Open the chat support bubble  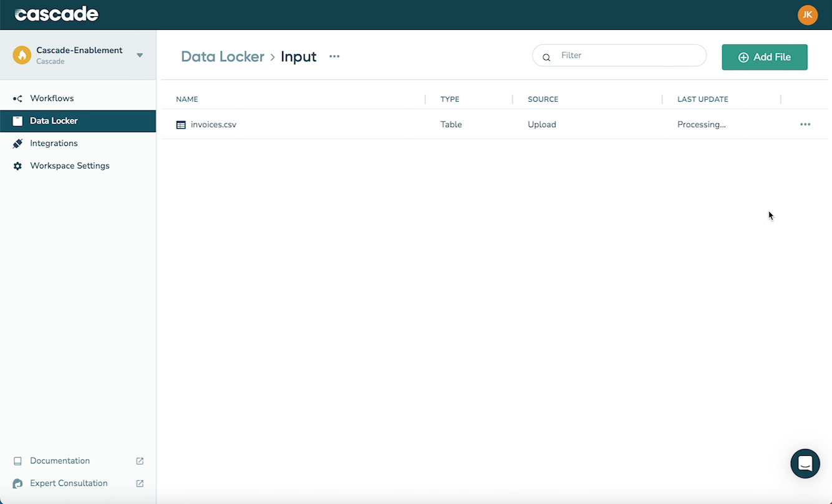tap(805, 463)
